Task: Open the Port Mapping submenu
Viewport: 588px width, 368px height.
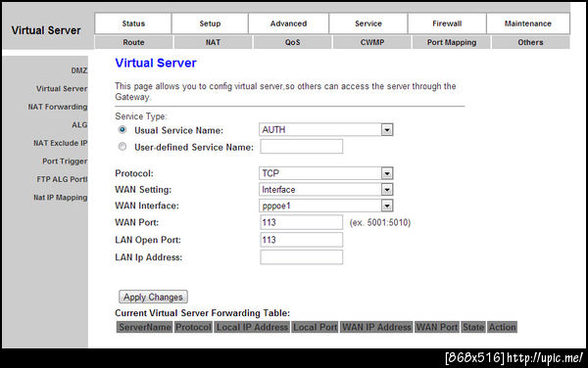Action: [x=452, y=42]
